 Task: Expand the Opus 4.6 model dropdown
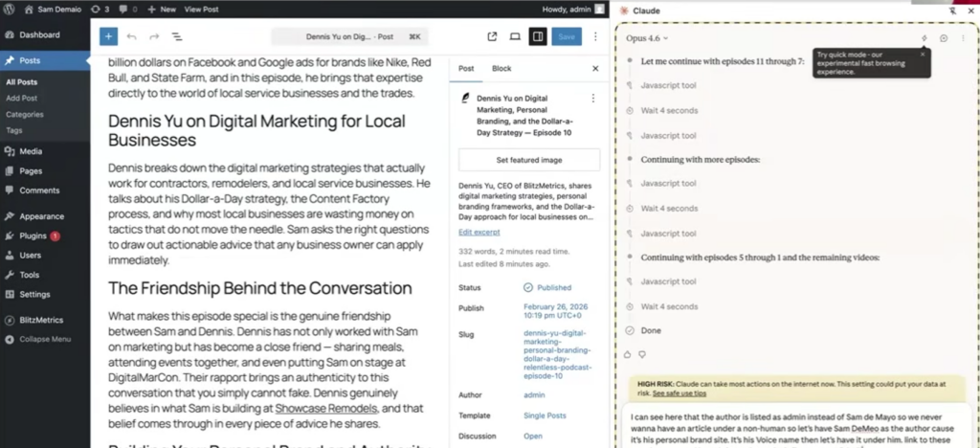point(647,38)
